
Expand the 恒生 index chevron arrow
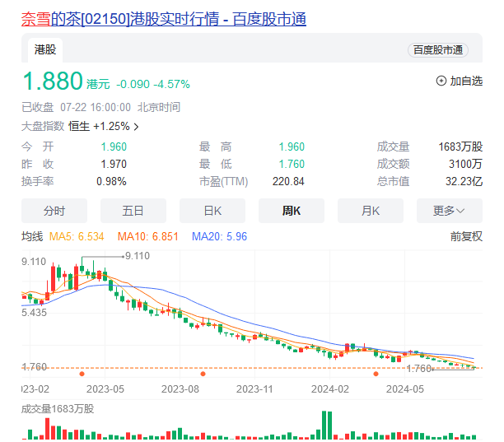pos(136,127)
